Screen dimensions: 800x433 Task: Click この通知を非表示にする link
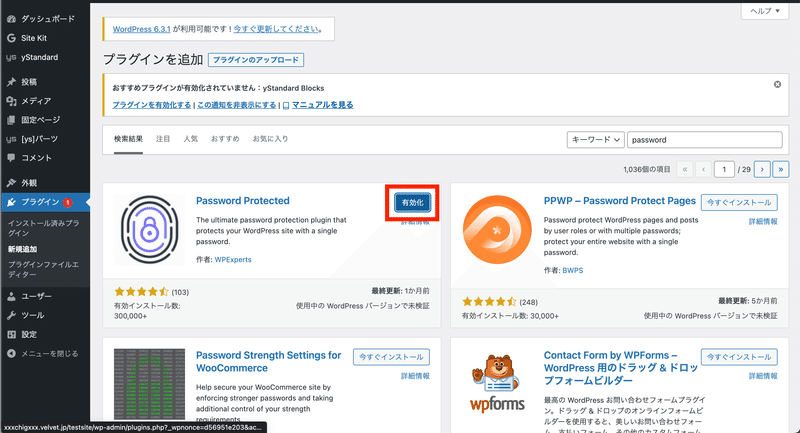pos(237,105)
